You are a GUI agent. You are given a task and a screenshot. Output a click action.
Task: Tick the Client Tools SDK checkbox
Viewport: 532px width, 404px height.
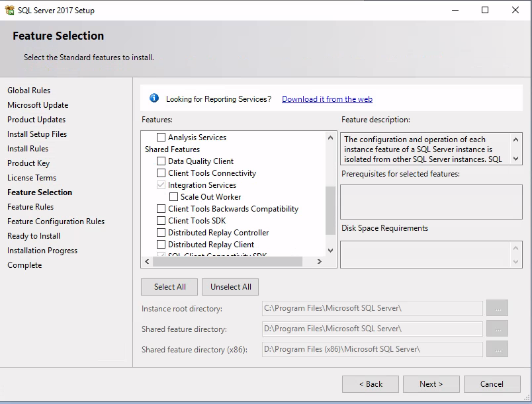pos(161,220)
